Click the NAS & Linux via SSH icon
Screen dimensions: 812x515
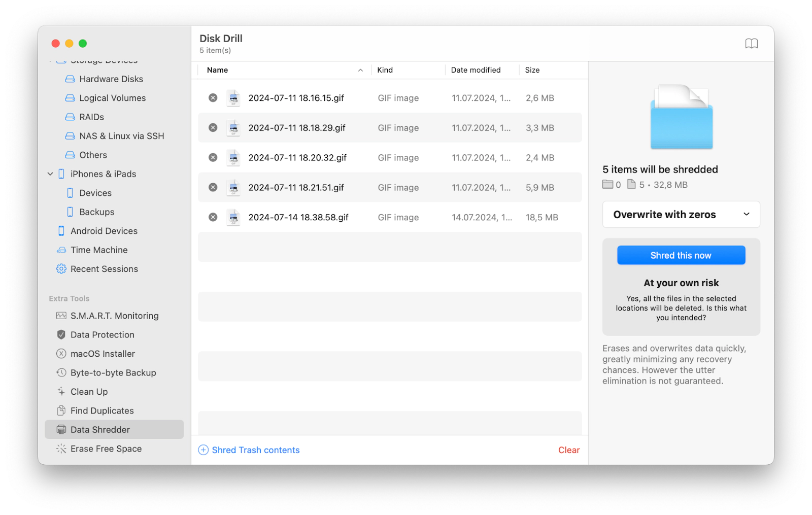tap(70, 136)
